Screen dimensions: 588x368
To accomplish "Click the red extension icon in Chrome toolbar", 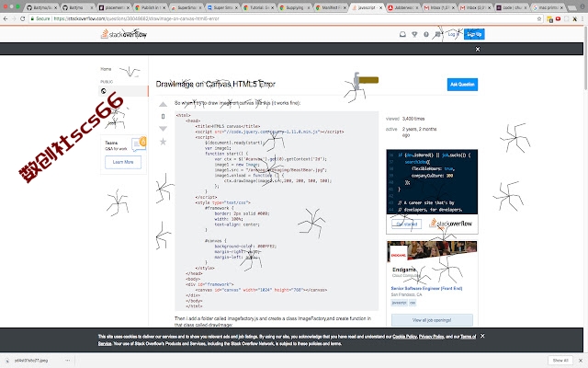I will coord(558,18).
